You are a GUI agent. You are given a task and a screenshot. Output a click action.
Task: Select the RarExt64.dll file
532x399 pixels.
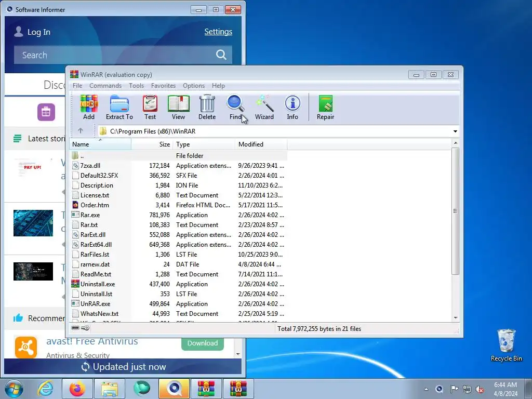coord(179,244)
